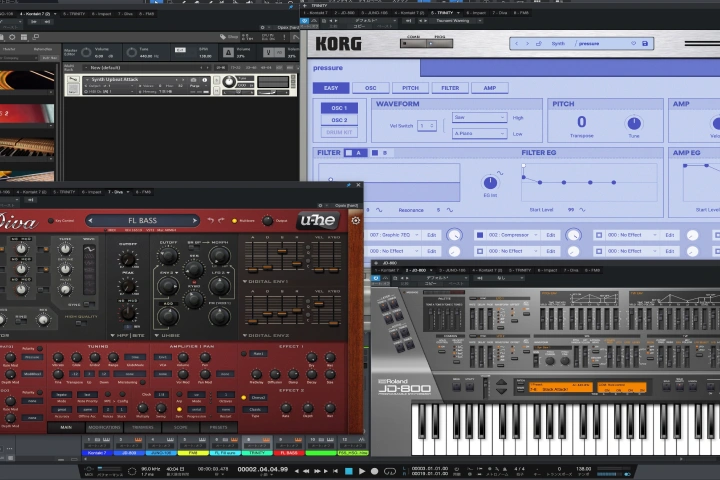
Task: Go to next preset in Korg browser bar
Action: (x=527, y=44)
